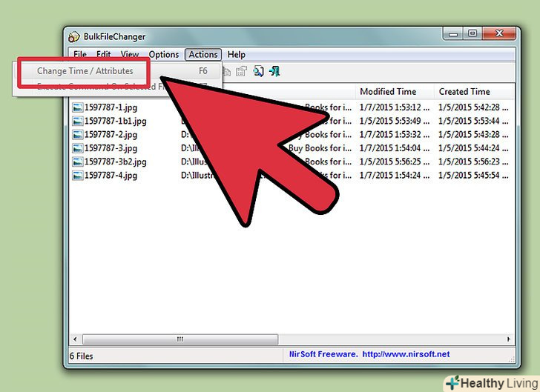Click modified time 1/7/2015 1:53:32
This screenshot has height=392, width=540.
pos(395,135)
